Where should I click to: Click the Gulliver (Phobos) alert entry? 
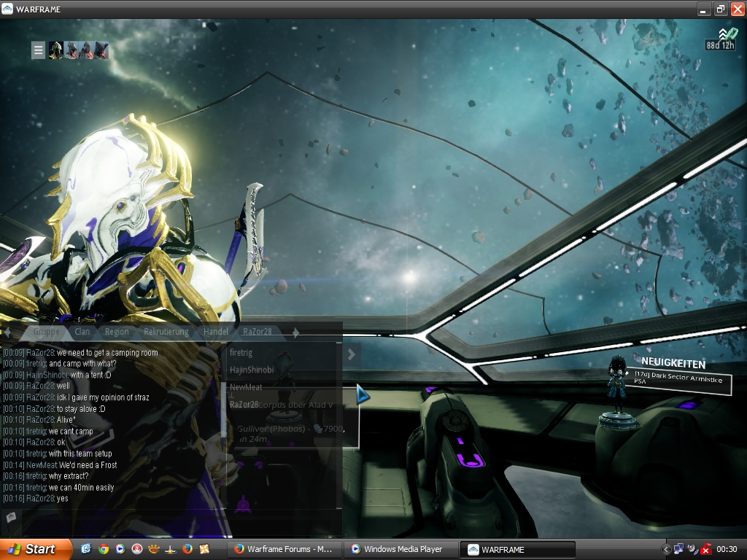tap(291, 433)
